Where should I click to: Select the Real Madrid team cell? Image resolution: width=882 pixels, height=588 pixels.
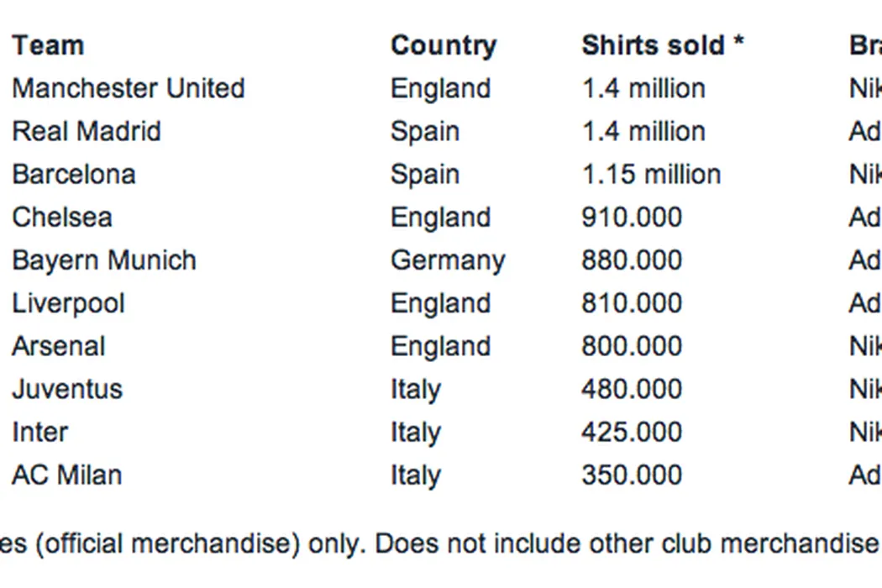tap(87, 131)
